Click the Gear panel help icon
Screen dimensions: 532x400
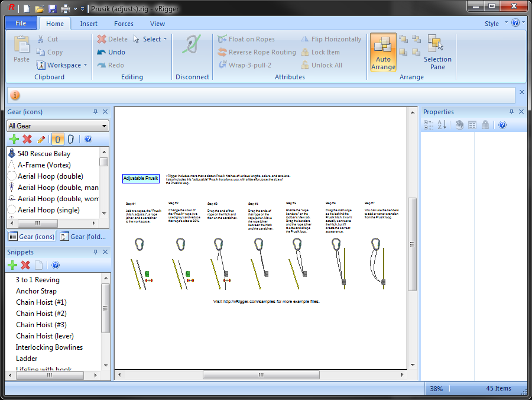click(88, 140)
